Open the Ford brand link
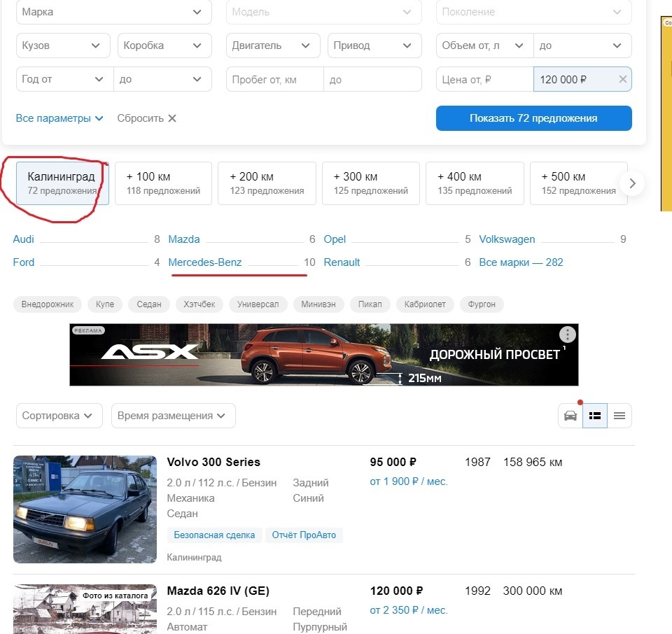The height and width of the screenshot is (634, 672). click(24, 262)
